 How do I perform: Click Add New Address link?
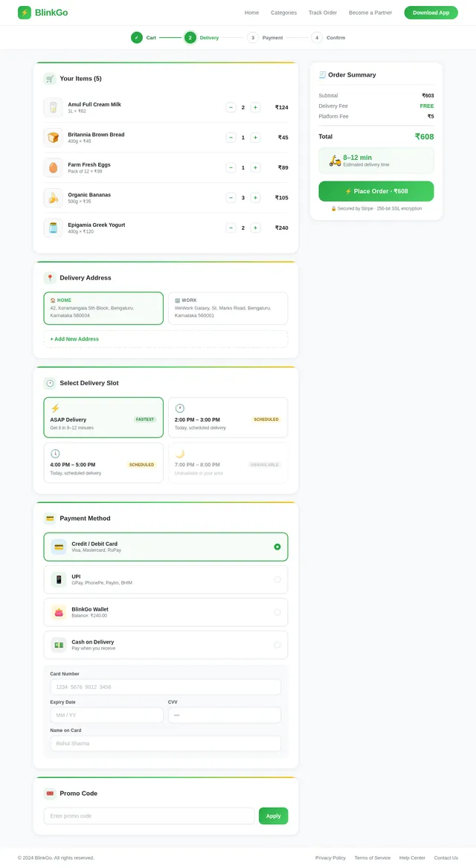pyautogui.click(x=74, y=339)
